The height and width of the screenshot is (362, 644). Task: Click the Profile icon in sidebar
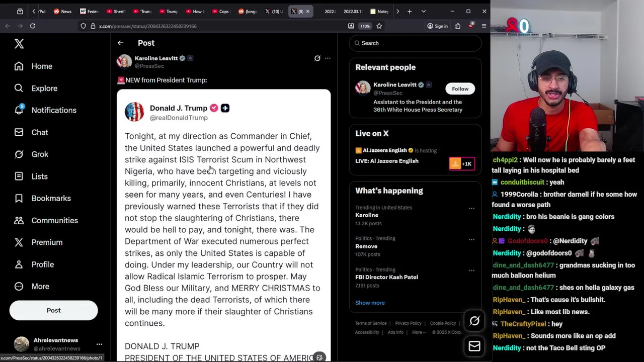pyautogui.click(x=19, y=264)
